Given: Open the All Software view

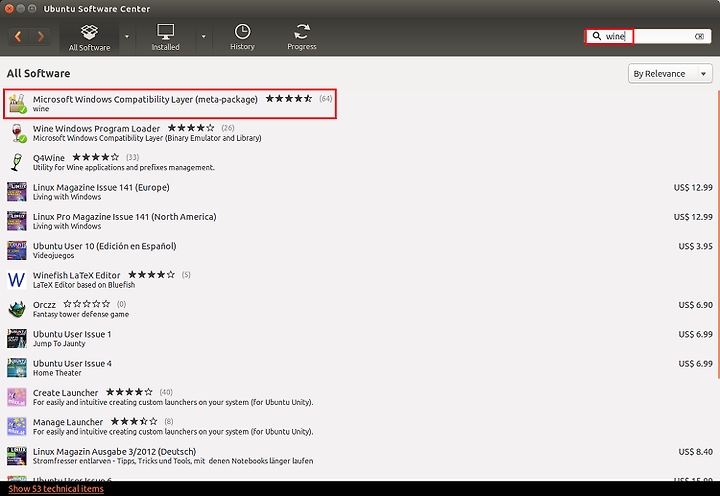Looking at the screenshot, I should 89,37.
